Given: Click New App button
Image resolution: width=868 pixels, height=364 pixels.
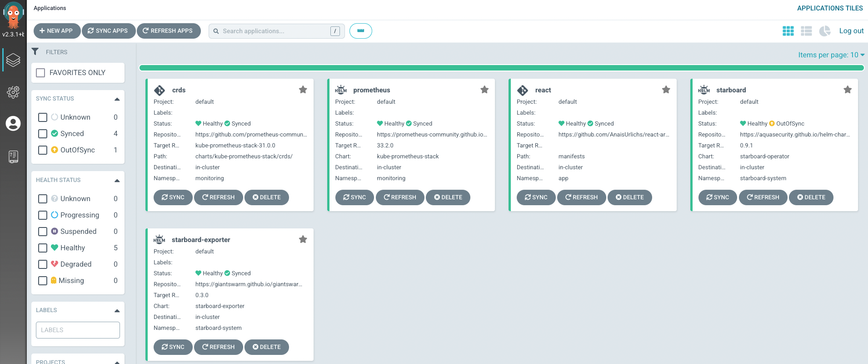Looking at the screenshot, I should pos(57,31).
